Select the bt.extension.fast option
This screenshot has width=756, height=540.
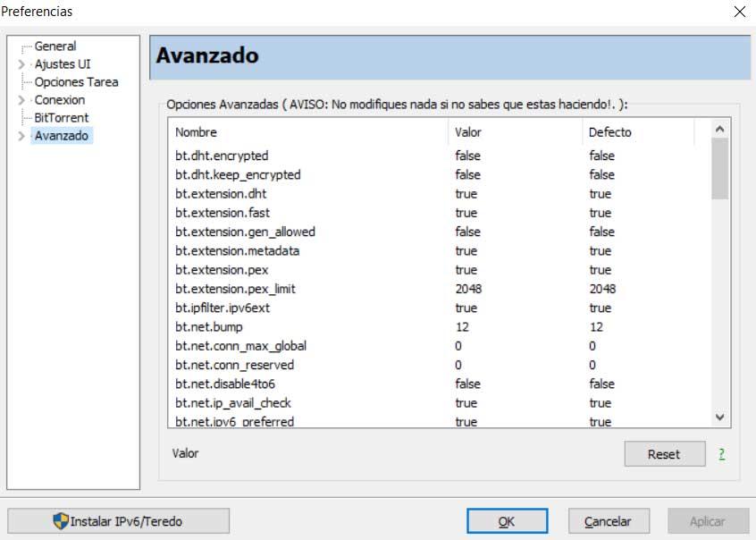(440, 213)
